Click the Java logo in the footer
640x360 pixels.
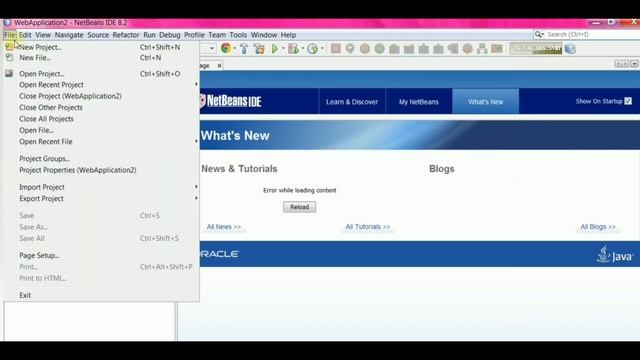click(615, 254)
